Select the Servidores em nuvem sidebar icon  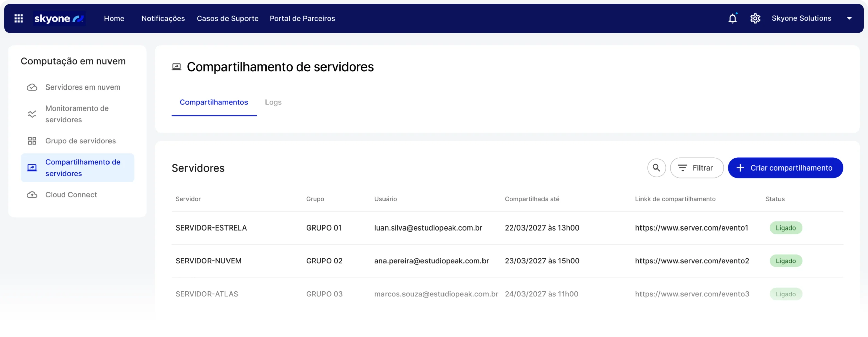pyautogui.click(x=32, y=87)
